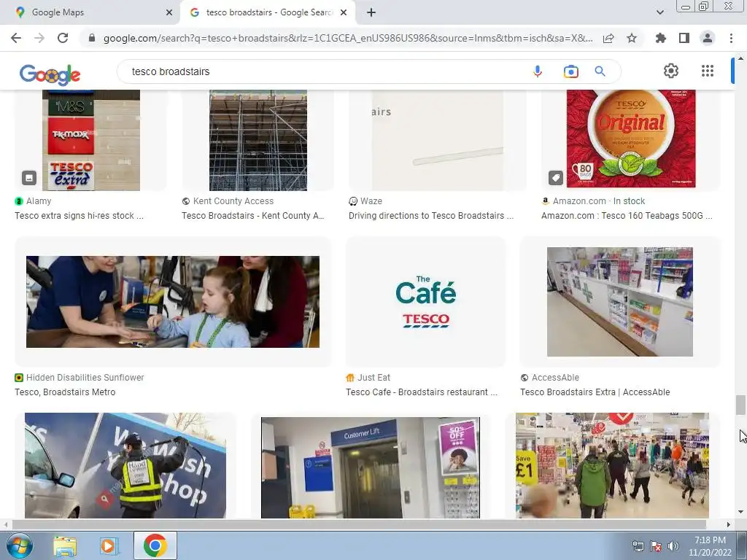The image size is (747, 560).
Task: Open the Tesco Extra signs Alamy image
Action: point(91,140)
